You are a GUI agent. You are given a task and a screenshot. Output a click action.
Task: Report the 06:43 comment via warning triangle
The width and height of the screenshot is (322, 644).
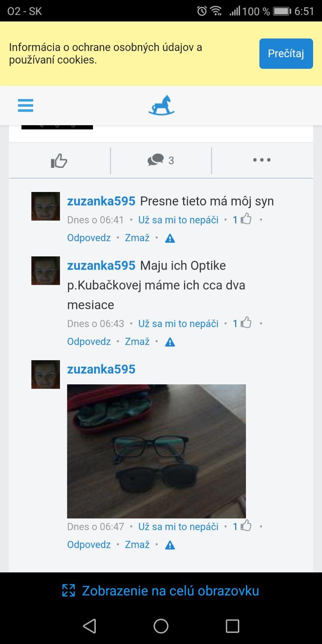coord(170,342)
